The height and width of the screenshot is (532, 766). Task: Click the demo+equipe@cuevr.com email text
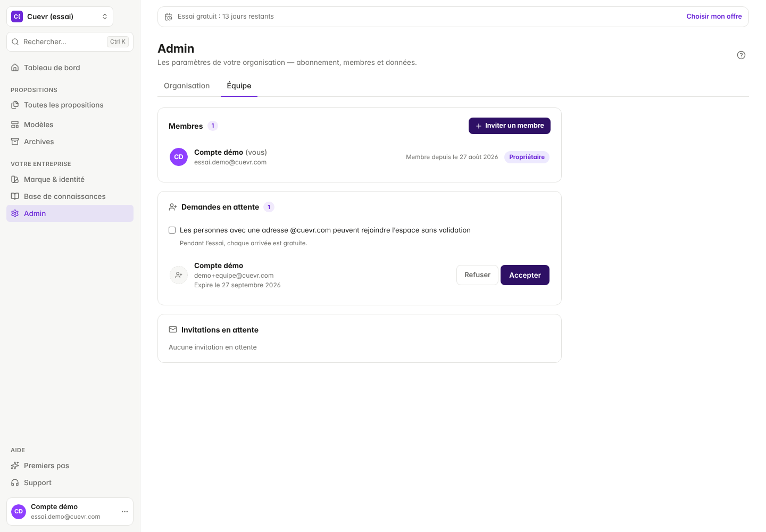tap(234, 276)
